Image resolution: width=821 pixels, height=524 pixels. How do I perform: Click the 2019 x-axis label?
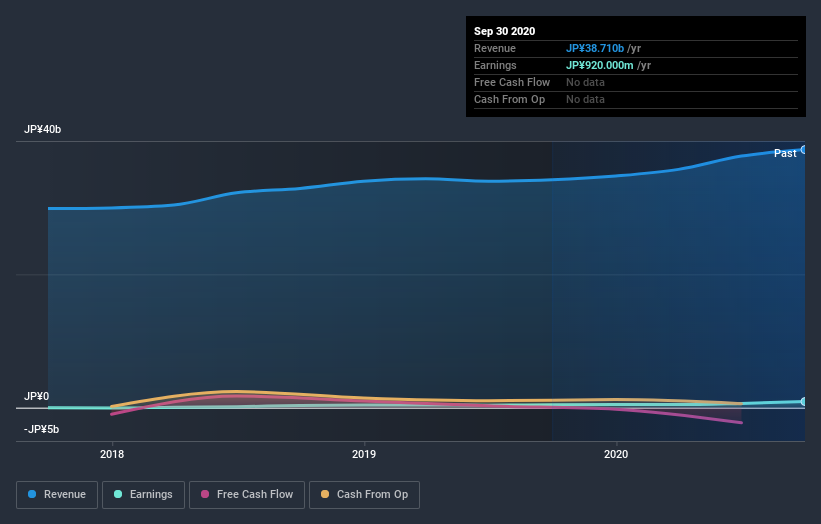[364, 454]
